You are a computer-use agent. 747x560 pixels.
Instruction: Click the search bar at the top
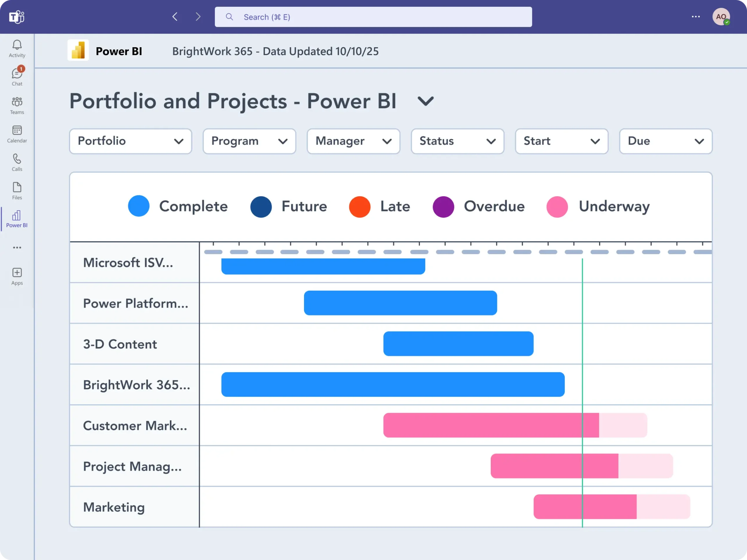(x=373, y=17)
